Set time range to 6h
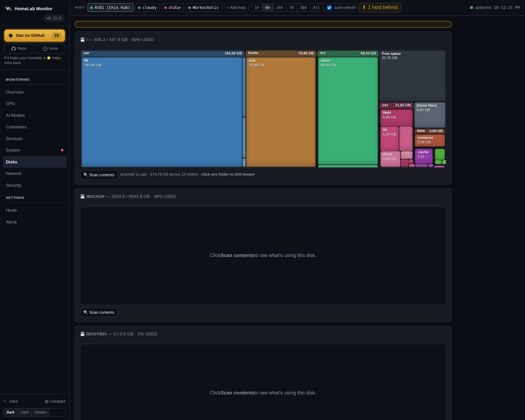The image size is (525, 420). pyautogui.click(x=268, y=8)
